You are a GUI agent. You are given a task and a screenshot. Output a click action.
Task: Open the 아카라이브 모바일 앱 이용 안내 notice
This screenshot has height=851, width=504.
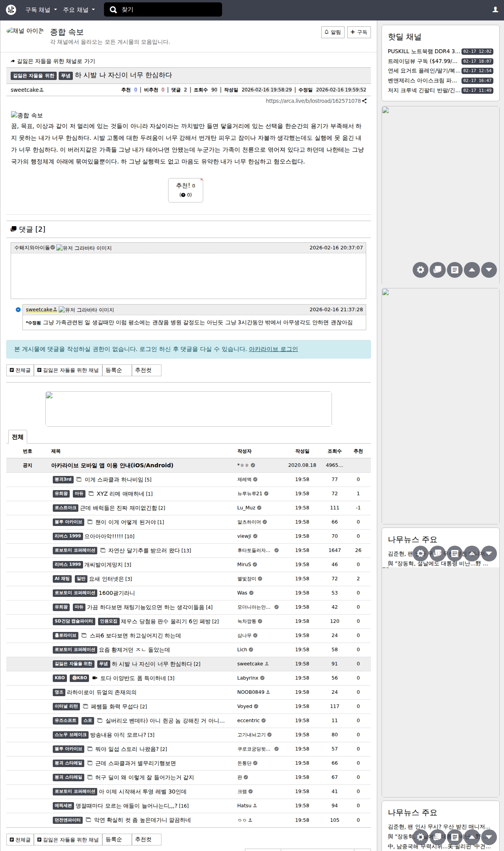pos(112,465)
